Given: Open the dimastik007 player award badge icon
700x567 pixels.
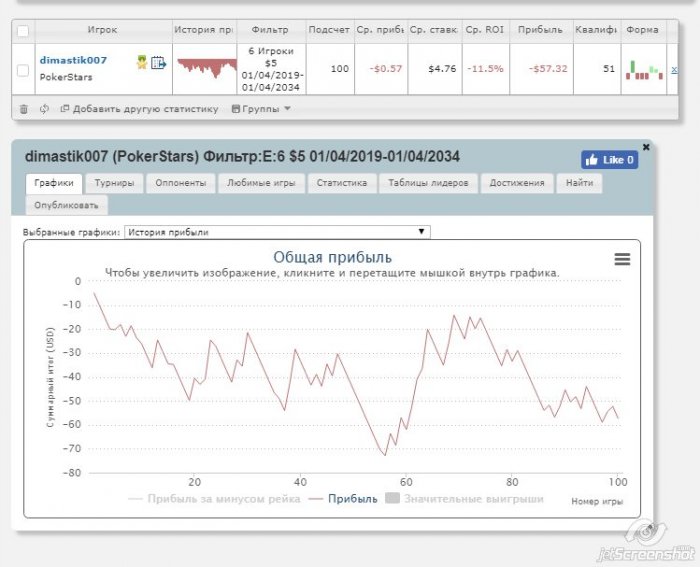Looking at the screenshot, I should coord(142,62).
